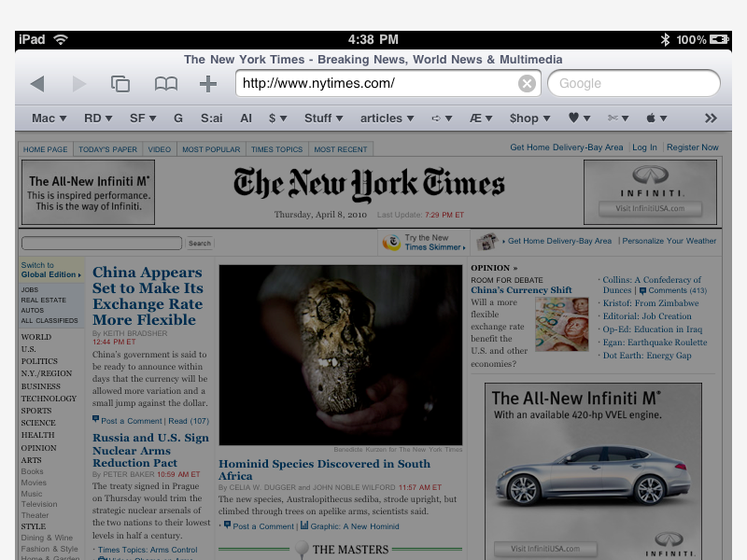Open the BUSINESS section in sidebar
The image size is (747, 560).
pos(40,386)
